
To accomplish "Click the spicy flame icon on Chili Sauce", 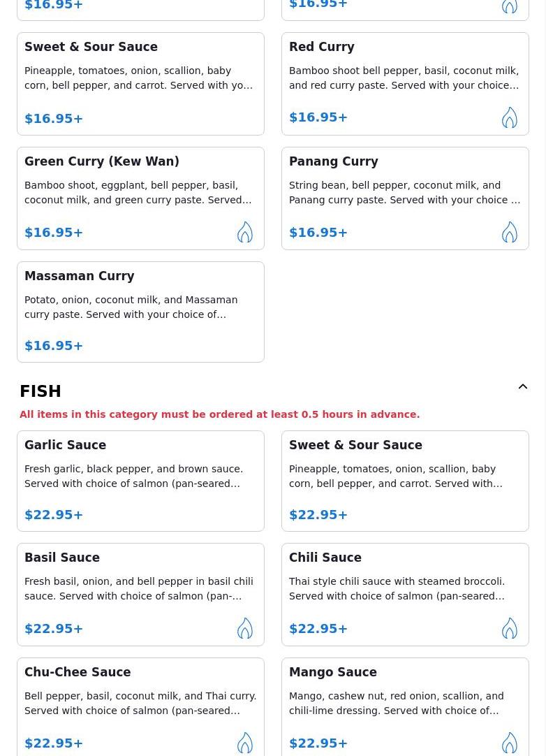I will pyautogui.click(x=510, y=628).
